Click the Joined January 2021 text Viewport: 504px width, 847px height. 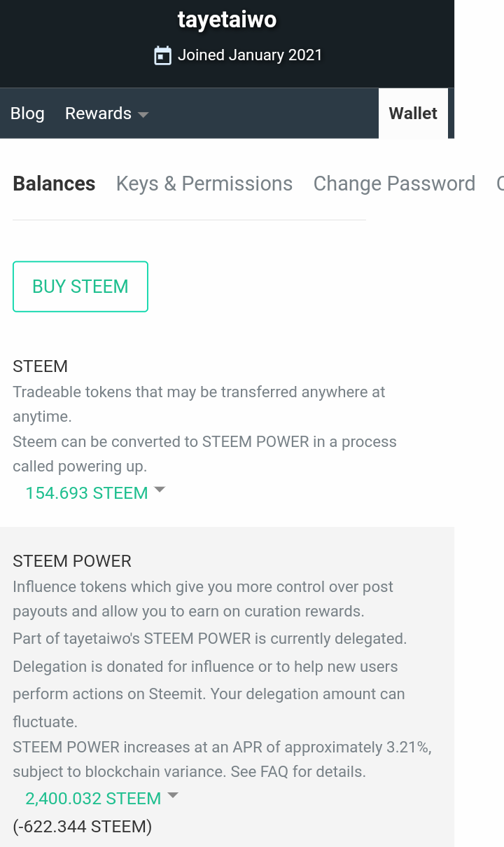click(x=250, y=55)
